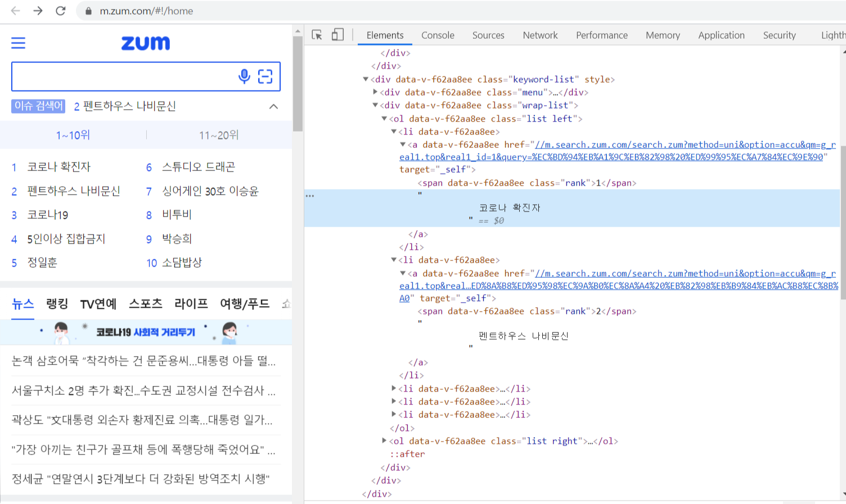Reload the page with refresh icon
The height and width of the screenshot is (504, 846).
coord(61,11)
